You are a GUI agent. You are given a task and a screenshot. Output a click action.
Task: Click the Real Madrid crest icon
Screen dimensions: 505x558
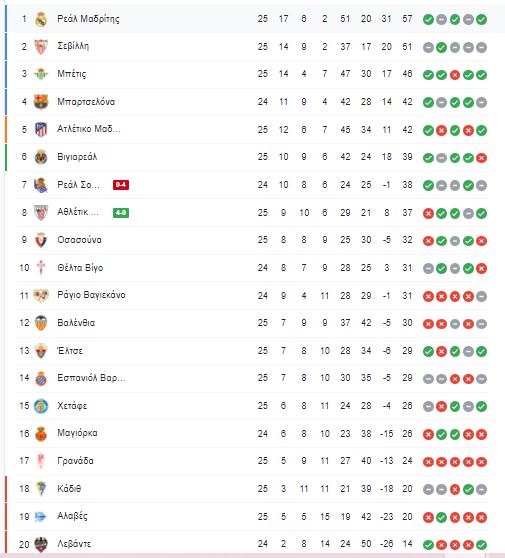coord(41,19)
